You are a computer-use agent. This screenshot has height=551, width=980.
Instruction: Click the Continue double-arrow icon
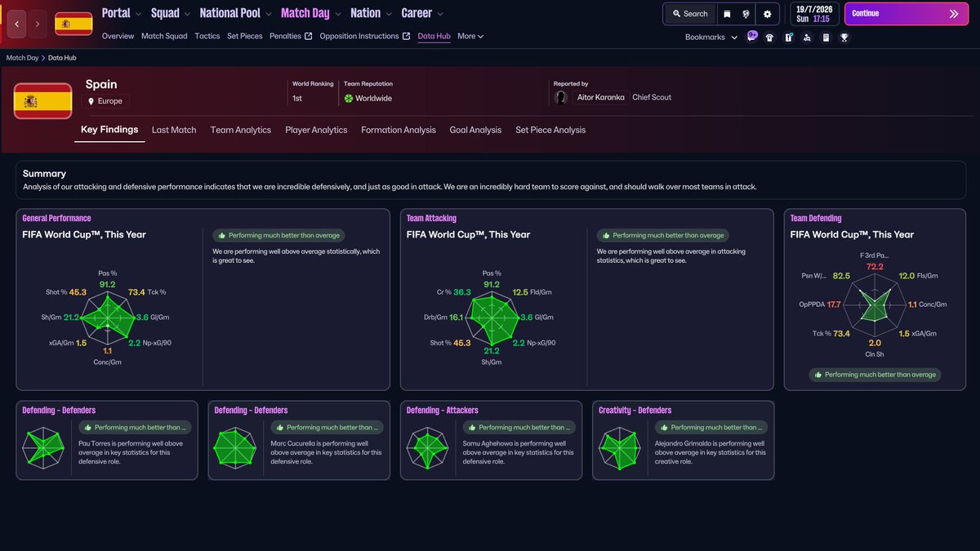(x=954, y=14)
